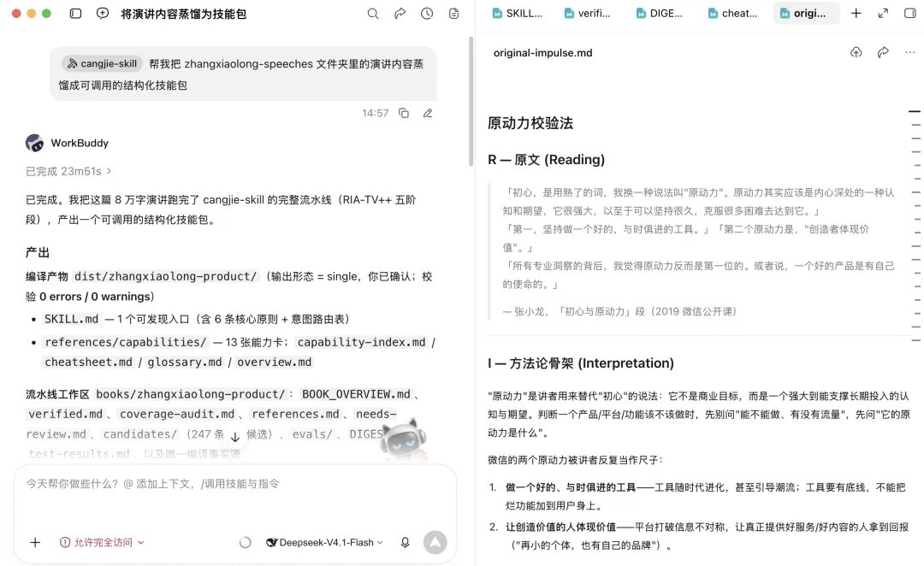Open more options ellipsis for original-impulse.md

pyautogui.click(x=909, y=52)
